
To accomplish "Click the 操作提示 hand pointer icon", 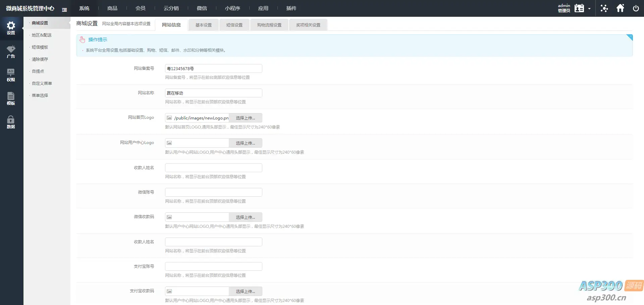I will tap(82, 40).
